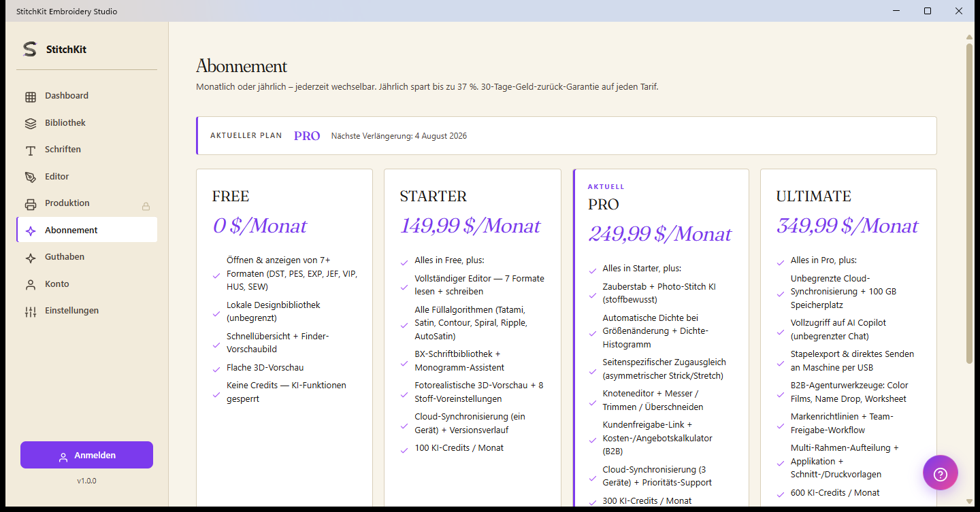Click the user icon in Anmelden button
980x512 pixels.
(x=63, y=456)
